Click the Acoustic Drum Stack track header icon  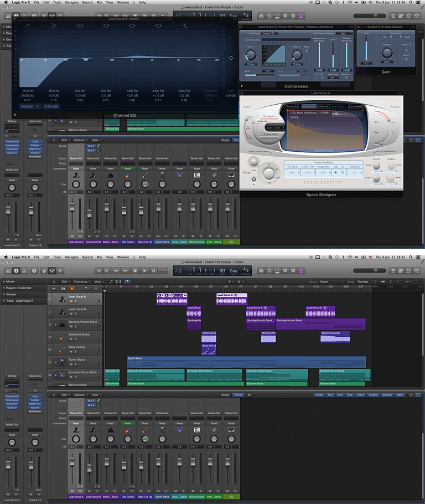click(x=62, y=375)
